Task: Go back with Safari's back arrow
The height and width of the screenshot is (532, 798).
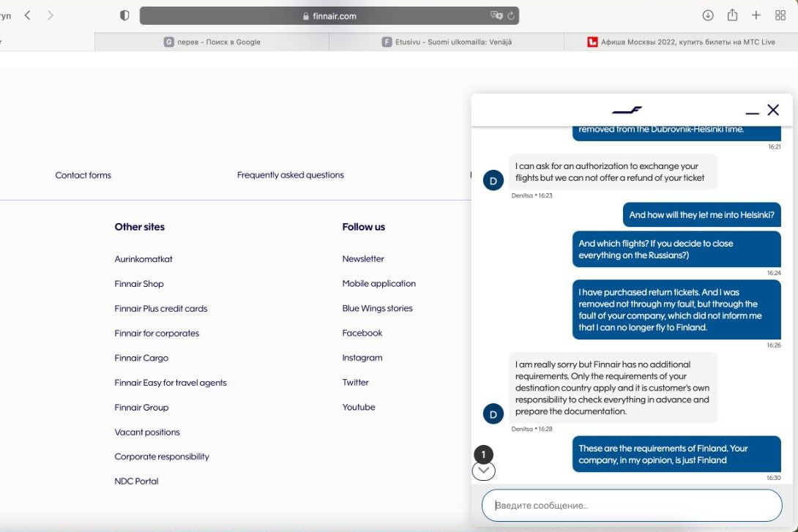Action: click(28, 15)
